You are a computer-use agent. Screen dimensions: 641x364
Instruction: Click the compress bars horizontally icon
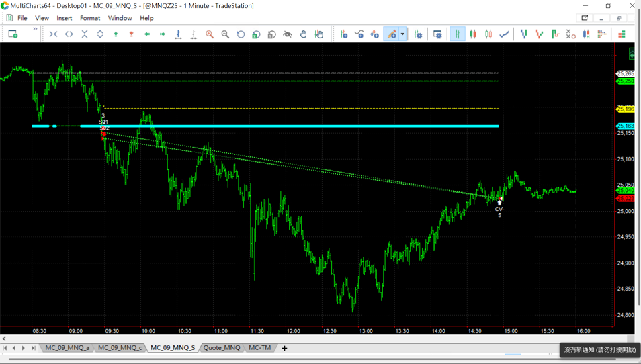pyautogui.click(x=53, y=34)
